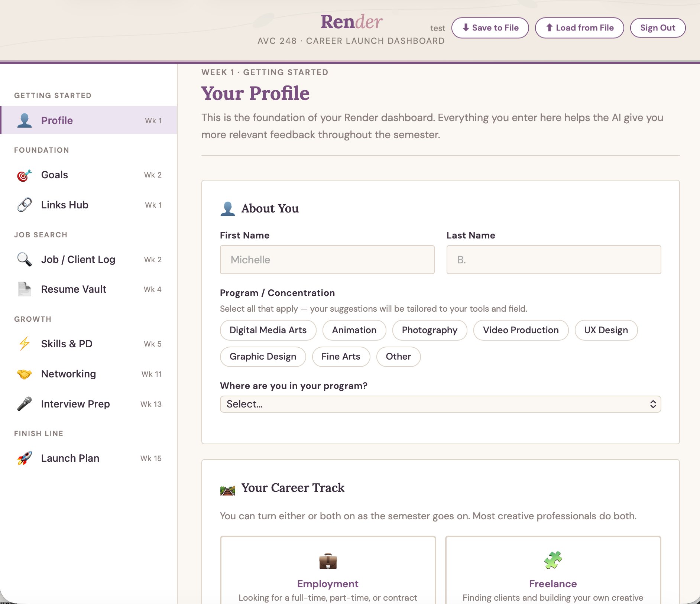Click the About You person icon
Image resolution: width=700 pixels, height=604 pixels.
tap(228, 209)
